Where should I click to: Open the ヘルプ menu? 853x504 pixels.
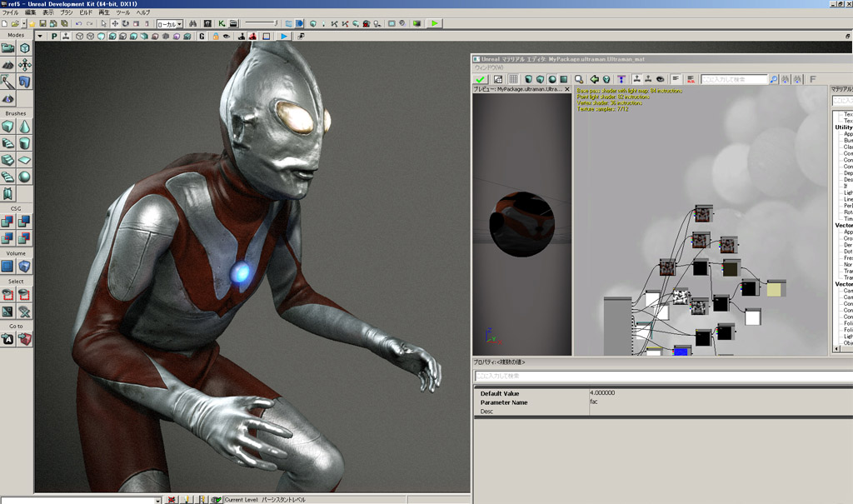pyautogui.click(x=143, y=12)
